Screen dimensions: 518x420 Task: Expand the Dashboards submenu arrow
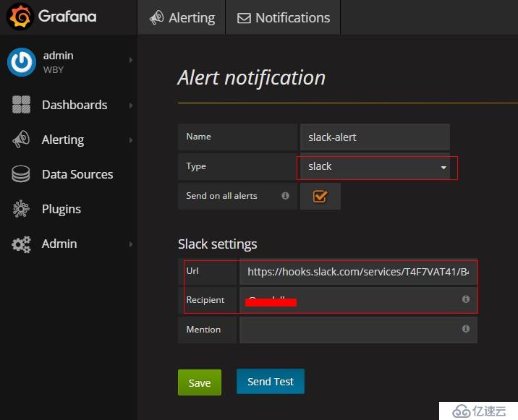131,106
